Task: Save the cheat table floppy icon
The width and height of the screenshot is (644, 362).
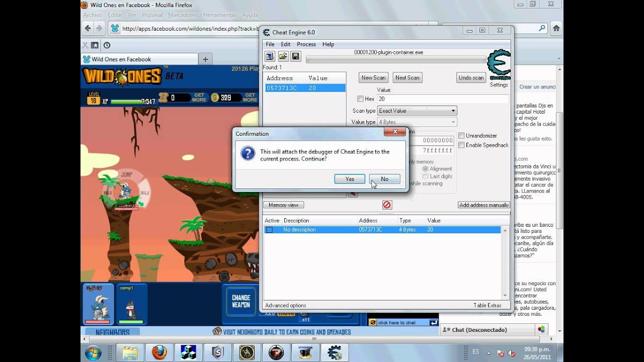Action: click(295, 56)
